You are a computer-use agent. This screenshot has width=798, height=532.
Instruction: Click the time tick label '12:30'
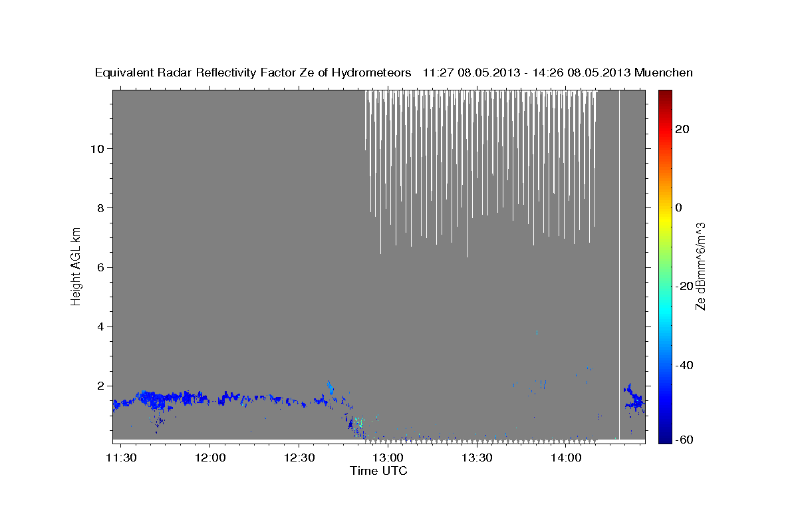[299, 458]
